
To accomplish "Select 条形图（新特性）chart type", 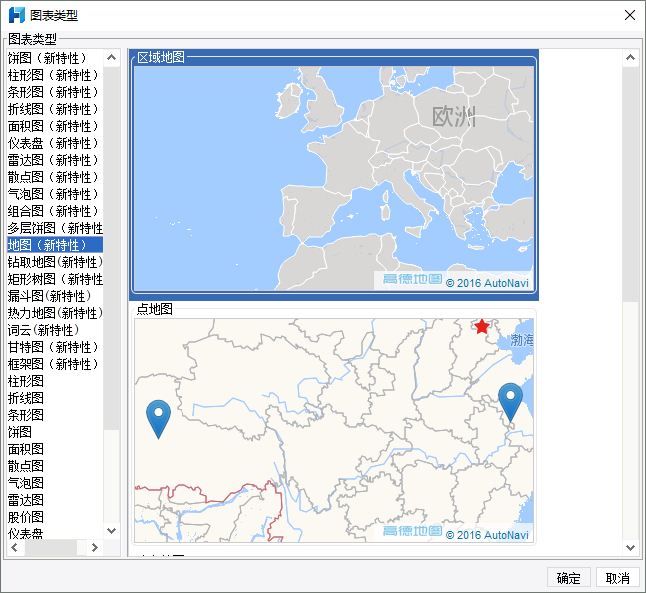I will (x=55, y=92).
